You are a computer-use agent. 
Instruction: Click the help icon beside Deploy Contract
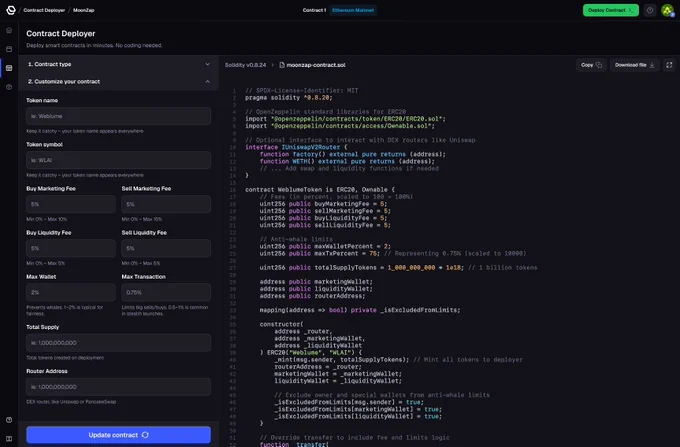(x=650, y=10)
